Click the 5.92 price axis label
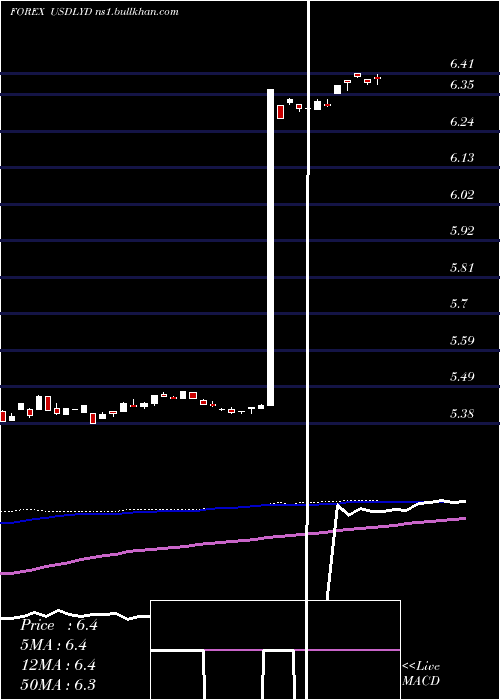 point(462,231)
